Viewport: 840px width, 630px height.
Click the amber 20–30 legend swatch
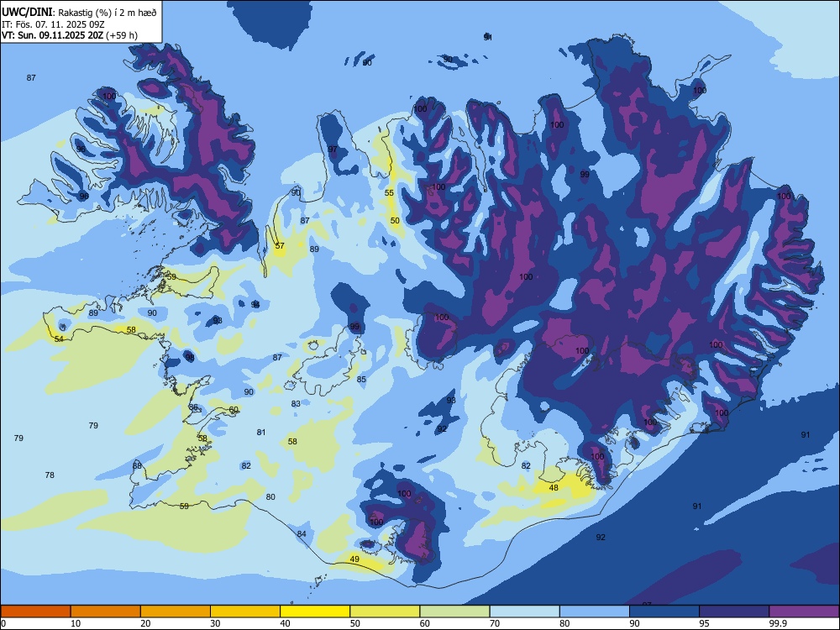(x=176, y=612)
